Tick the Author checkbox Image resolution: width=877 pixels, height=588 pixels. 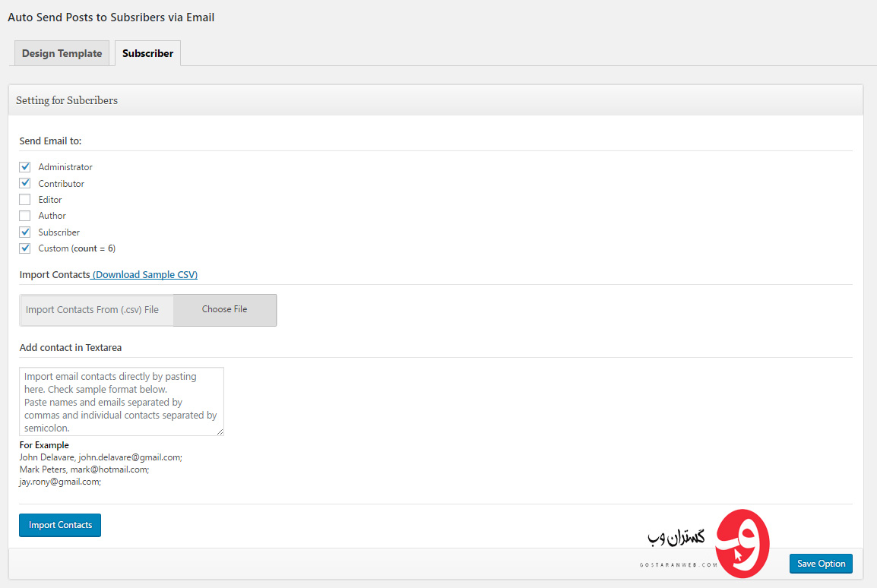click(x=25, y=216)
